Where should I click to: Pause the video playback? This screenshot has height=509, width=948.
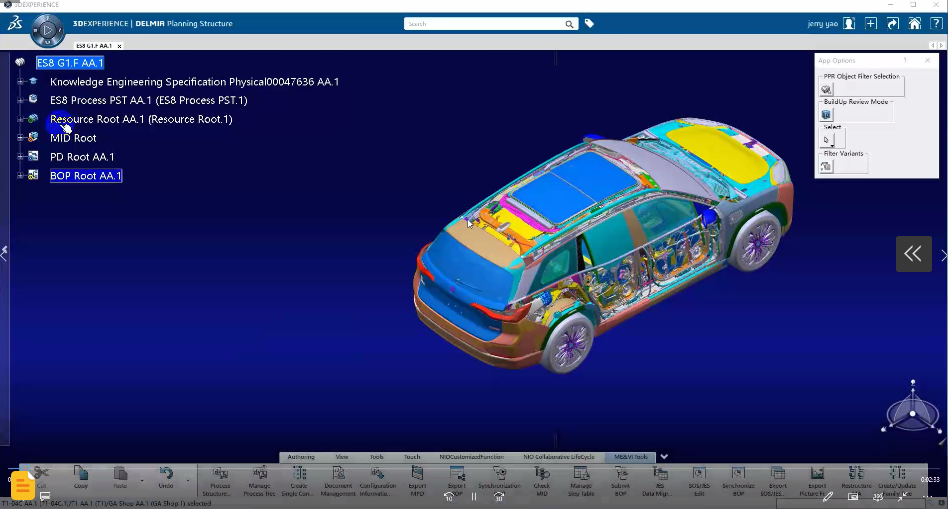tap(474, 497)
